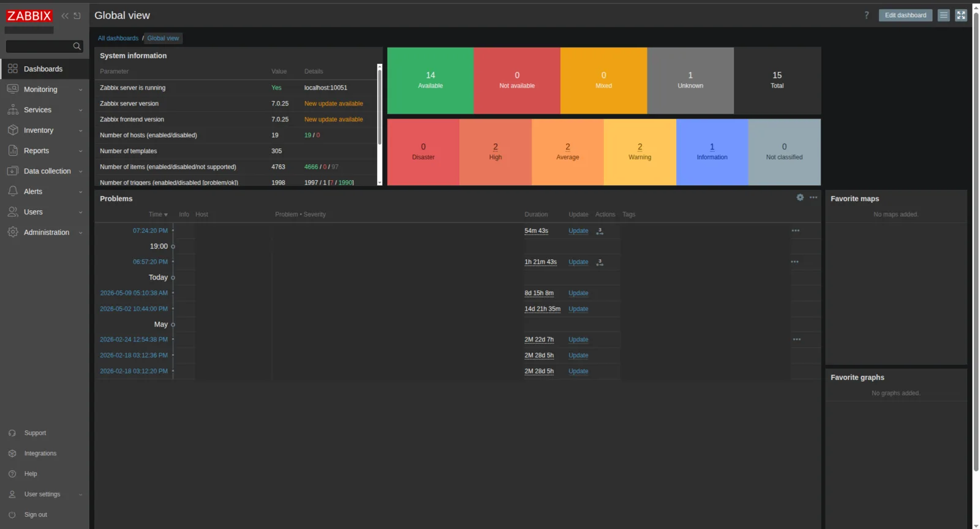Expand Users submenu chevron
Screen dimensions: 980x529
[x=80, y=212]
